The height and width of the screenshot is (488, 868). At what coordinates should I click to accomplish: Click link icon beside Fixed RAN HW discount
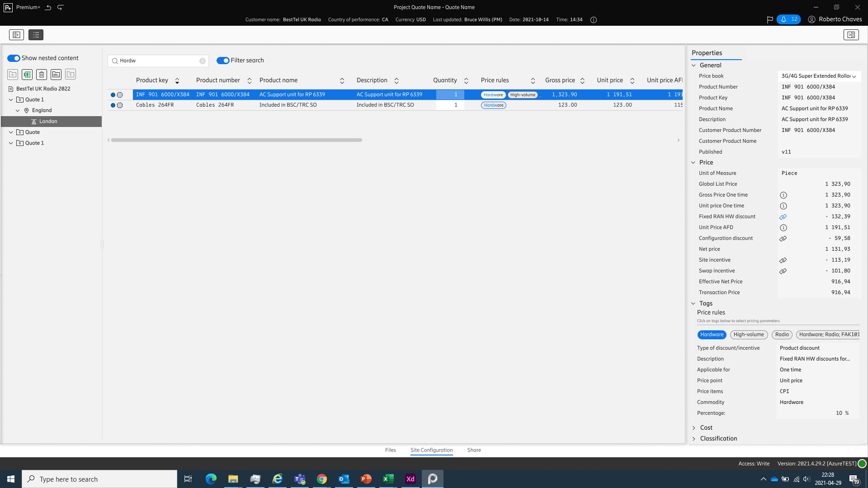(x=783, y=217)
